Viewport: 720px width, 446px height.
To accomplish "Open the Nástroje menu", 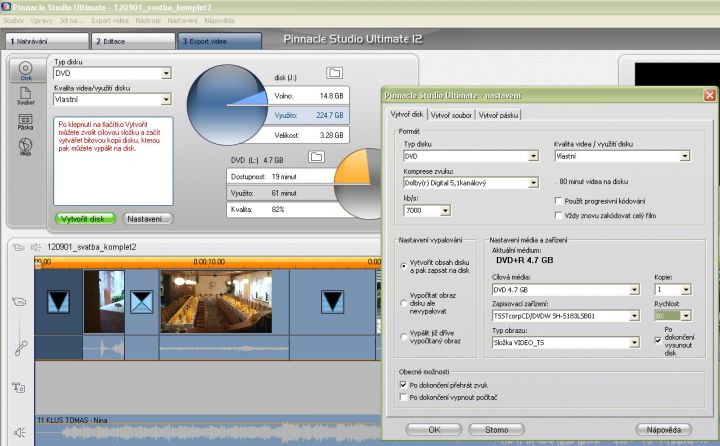I will [148, 21].
